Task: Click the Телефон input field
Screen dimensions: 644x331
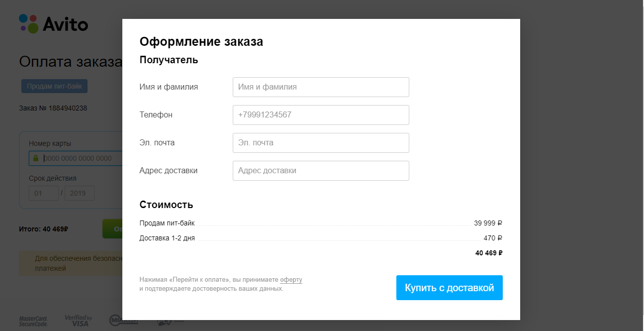Action: pos(321,115)
